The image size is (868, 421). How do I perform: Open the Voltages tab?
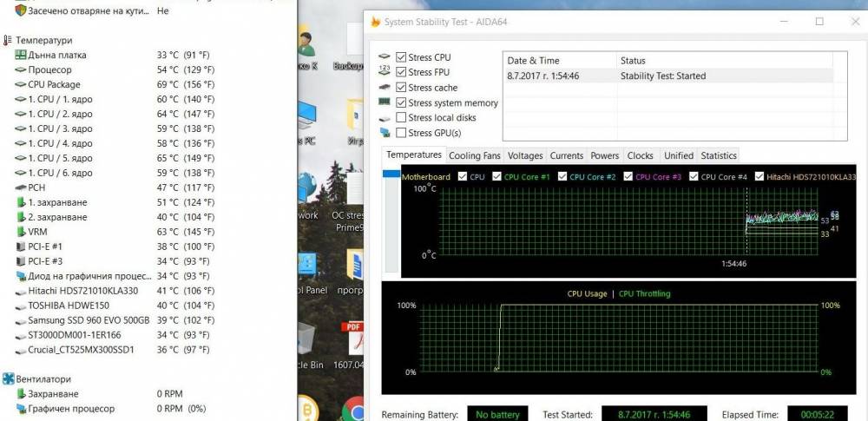pos(525,155)
